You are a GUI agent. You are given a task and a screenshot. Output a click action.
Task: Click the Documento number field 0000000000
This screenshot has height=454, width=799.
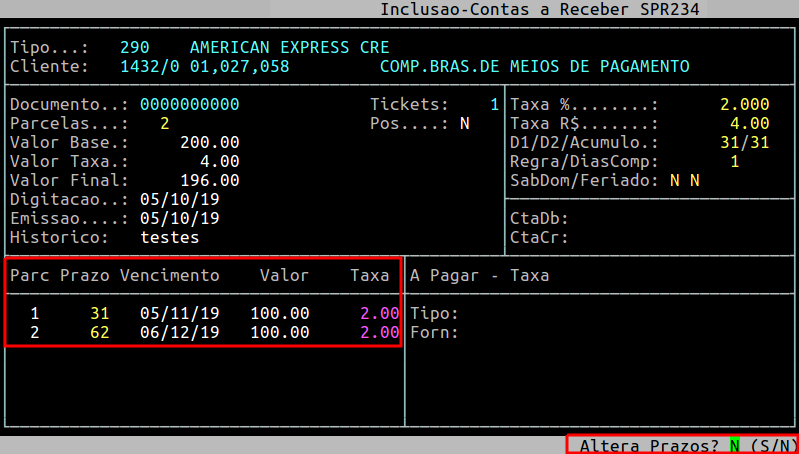(189, 104)
